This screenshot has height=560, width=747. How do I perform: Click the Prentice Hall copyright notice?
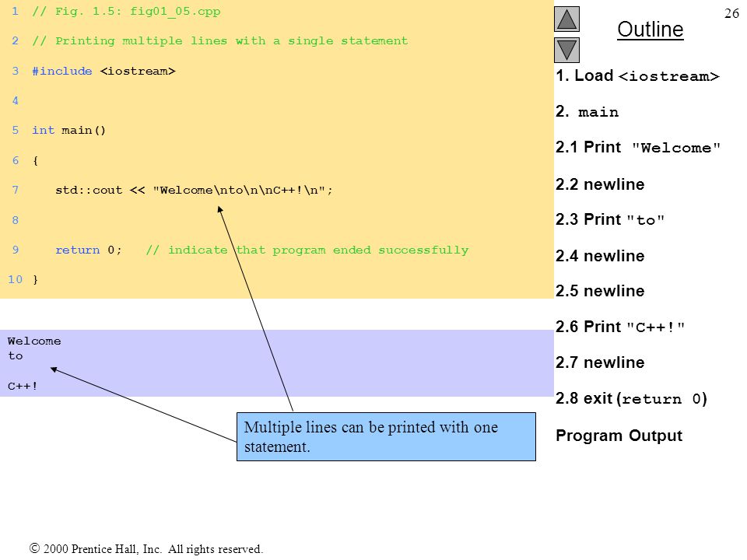point(146,549)
